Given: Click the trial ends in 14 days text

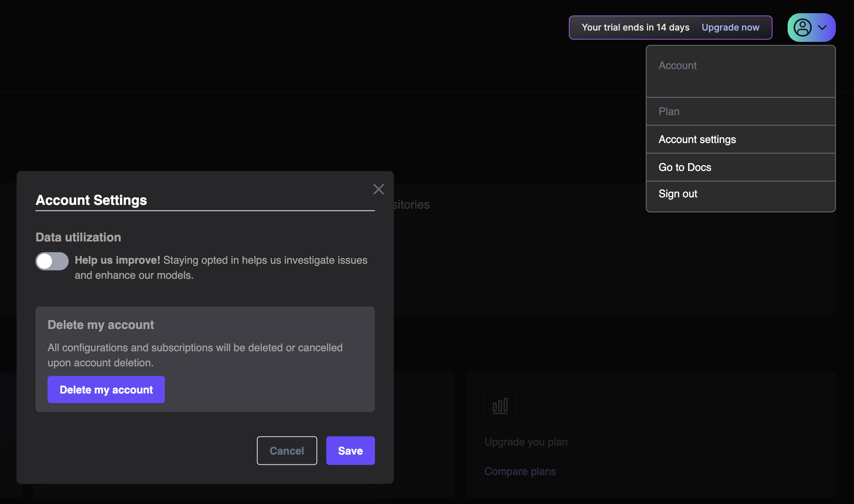Looking at the screenshot, I should [x=635, y=28].
